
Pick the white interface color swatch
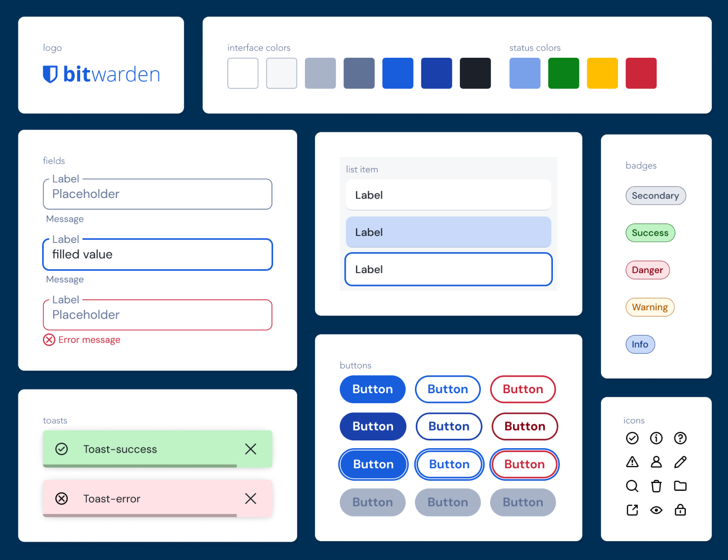pyautogui.click(x=243, y=73)
